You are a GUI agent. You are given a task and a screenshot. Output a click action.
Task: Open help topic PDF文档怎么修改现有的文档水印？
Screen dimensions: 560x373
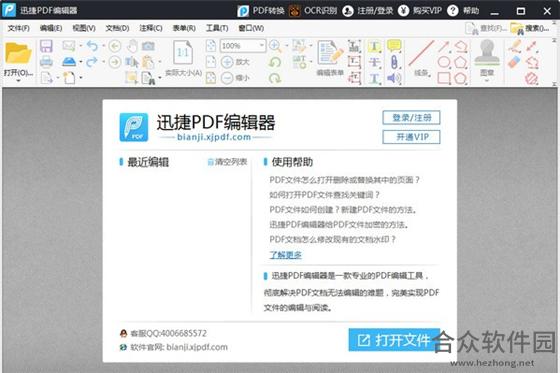click(x=332, y=239)
